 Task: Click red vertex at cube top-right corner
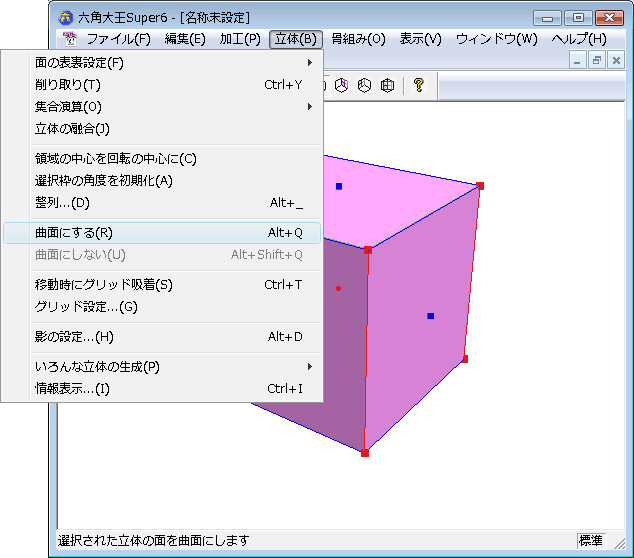[x=480, y=186]
